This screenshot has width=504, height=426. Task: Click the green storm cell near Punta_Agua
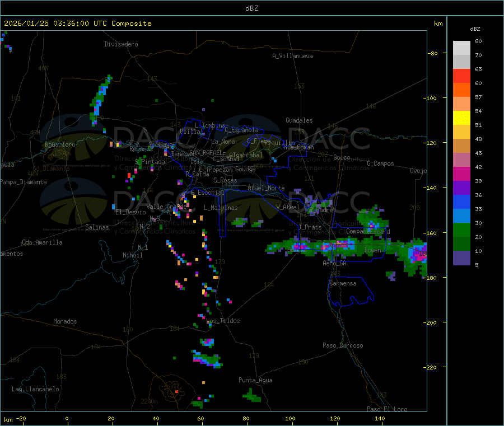[251, 396]
